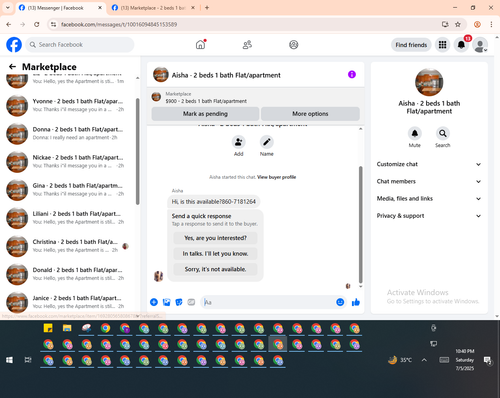Click More options button

pos(310,114)
